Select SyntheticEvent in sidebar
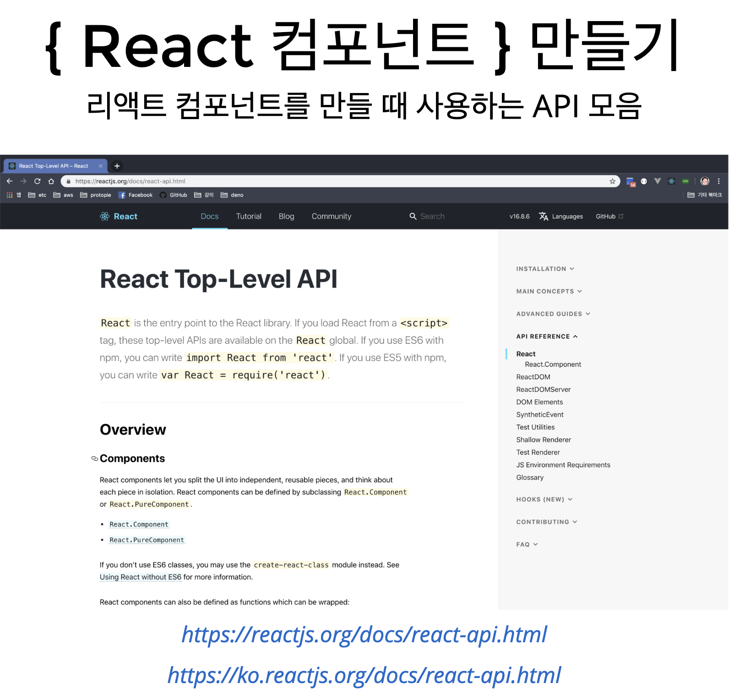Viewport: 729px width, 700px height. (x=540, y=415)
